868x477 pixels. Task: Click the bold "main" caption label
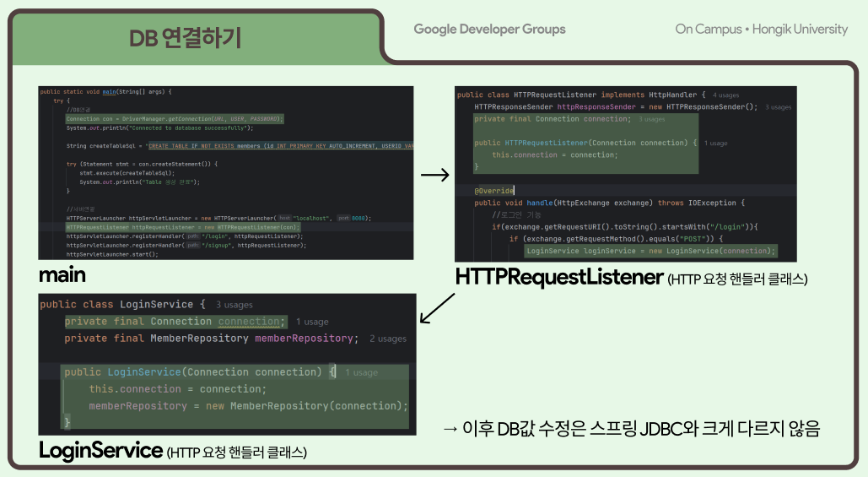point(62,274)
